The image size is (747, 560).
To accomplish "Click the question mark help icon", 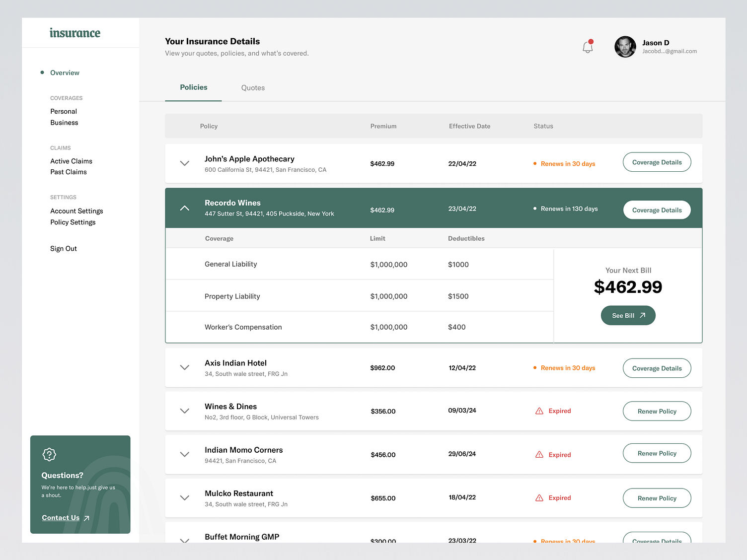I will (x=49, y=454).
